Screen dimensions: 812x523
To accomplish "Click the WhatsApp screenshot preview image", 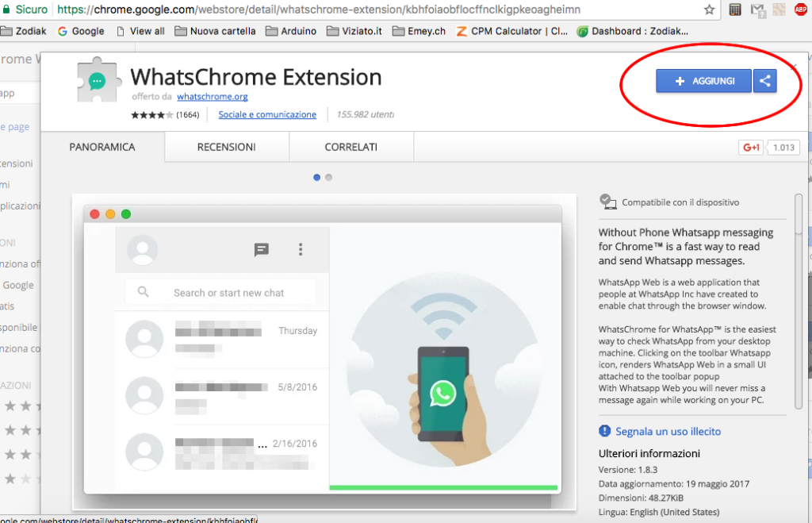I will tap(322, 349).
